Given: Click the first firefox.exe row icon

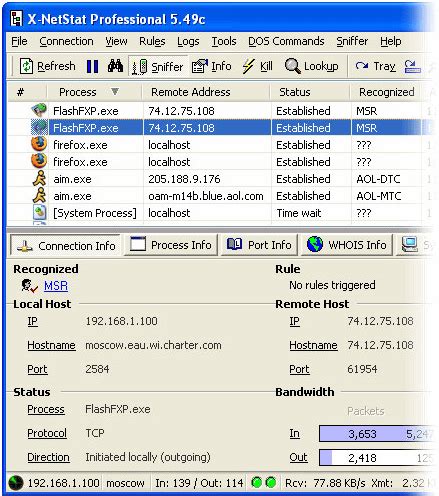Looking at the screenshot, I should click(39, 144).
